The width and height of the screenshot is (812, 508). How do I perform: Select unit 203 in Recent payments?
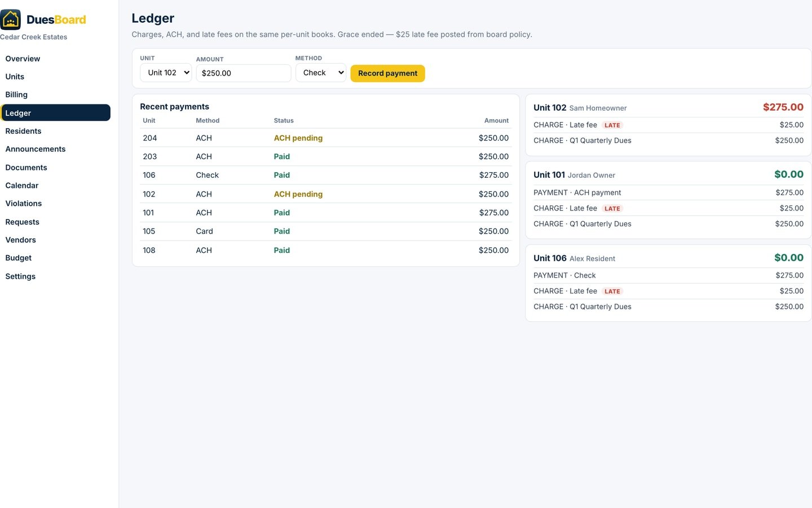pos(150,157)
